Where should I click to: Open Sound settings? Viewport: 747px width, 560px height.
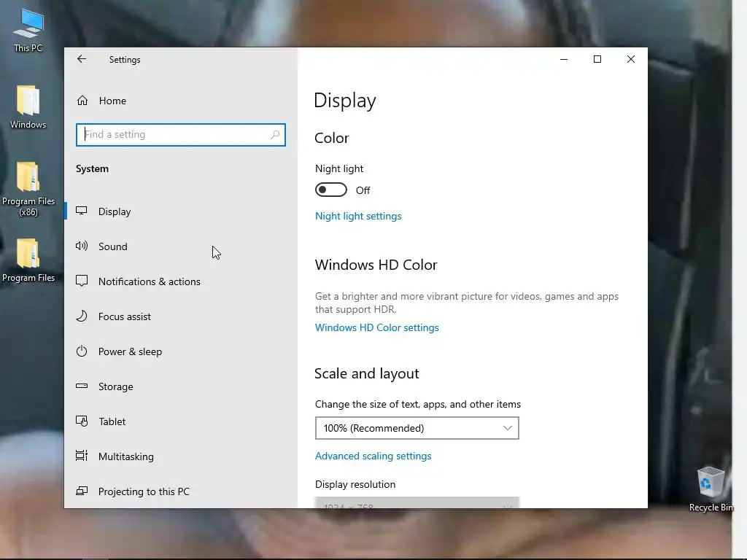click(x=181, y=246)
